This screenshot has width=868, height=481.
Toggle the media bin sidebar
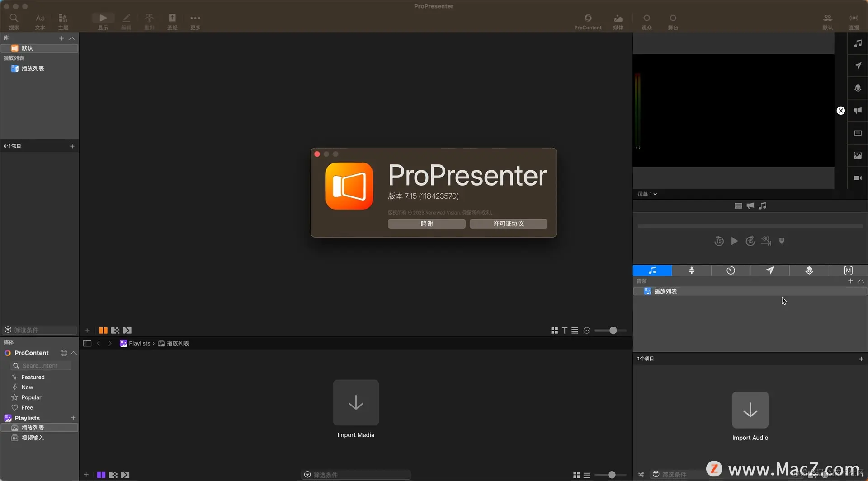(87, 343)
